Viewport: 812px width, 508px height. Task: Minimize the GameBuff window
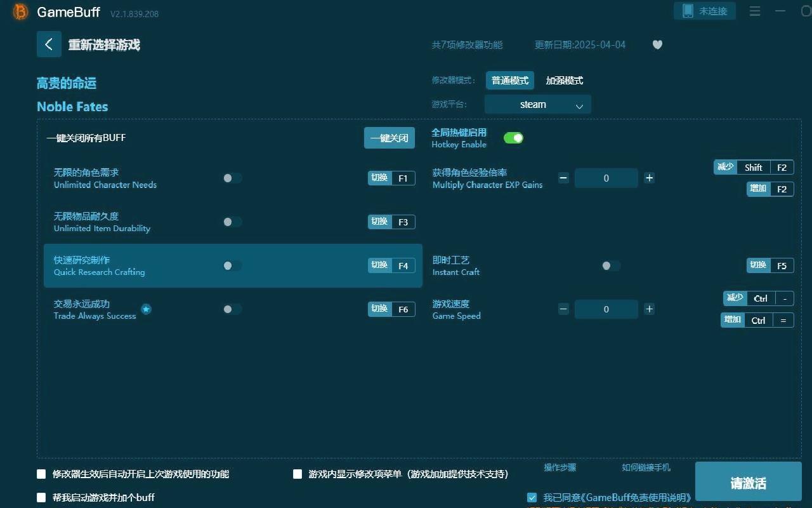pos(780,11)
